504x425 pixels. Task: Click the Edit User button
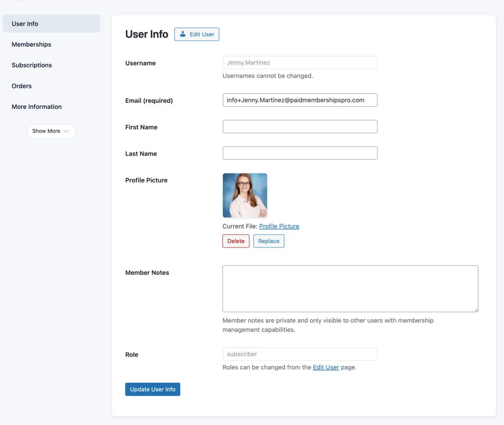[196, 34]
